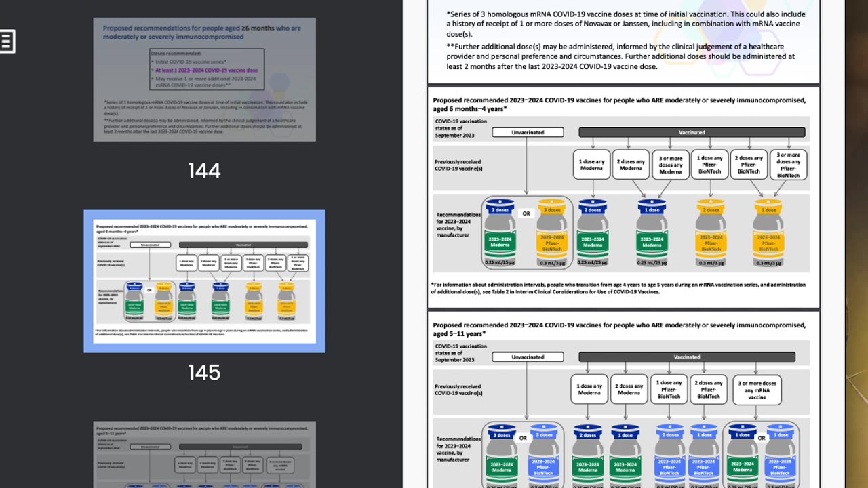Click the '3 doses' Pfizer-BioNTech vial in 6 months–4 years chart

point(553,231)
